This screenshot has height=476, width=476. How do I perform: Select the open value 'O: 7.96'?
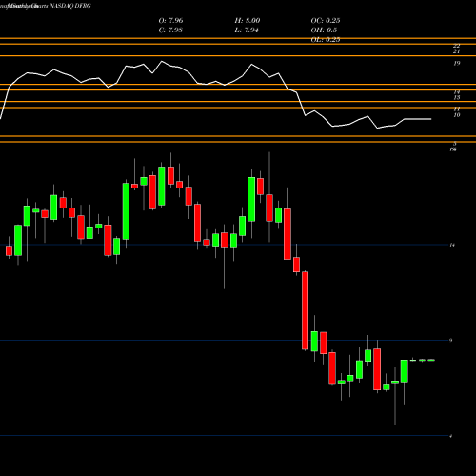point(170,21)
